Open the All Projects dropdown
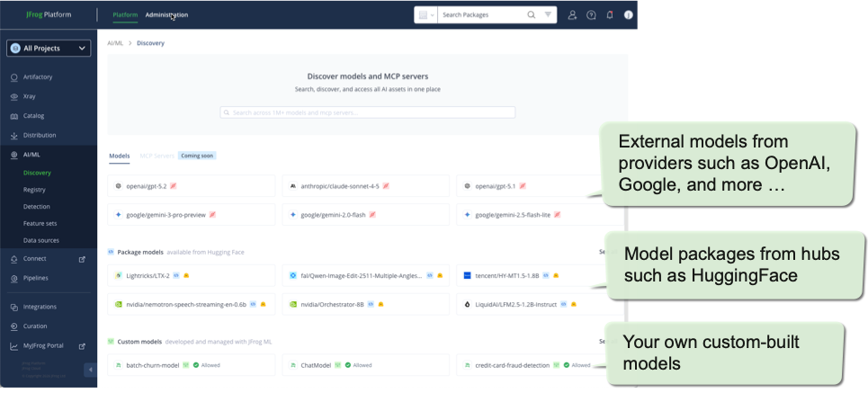The width and height of the screenshot is (868, 393). click(49, 49)
